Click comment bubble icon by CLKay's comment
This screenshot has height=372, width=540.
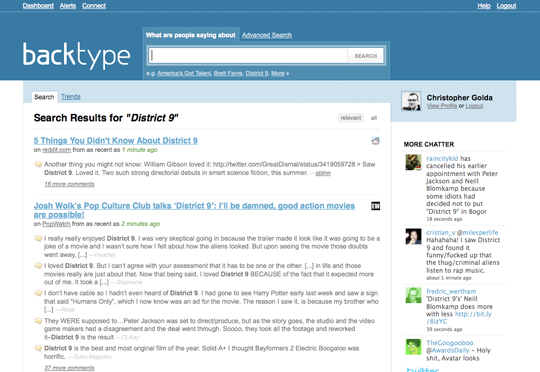(38, 321)
